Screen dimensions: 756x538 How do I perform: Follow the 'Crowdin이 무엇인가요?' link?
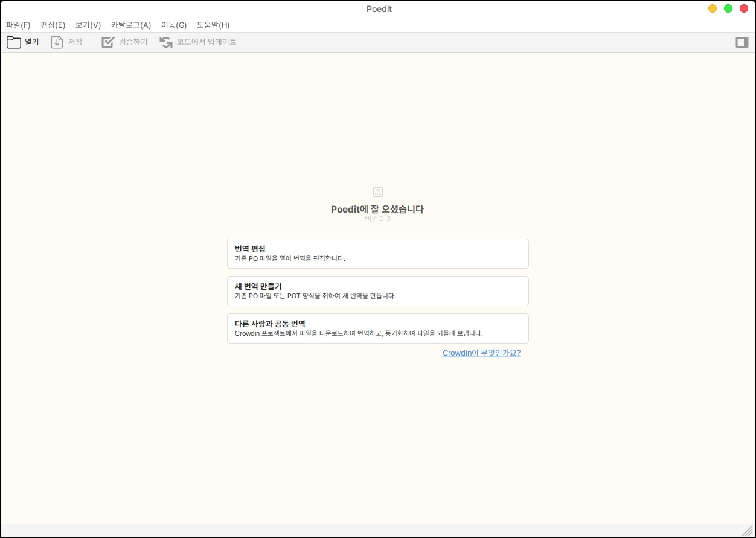(x=481, y=353)
